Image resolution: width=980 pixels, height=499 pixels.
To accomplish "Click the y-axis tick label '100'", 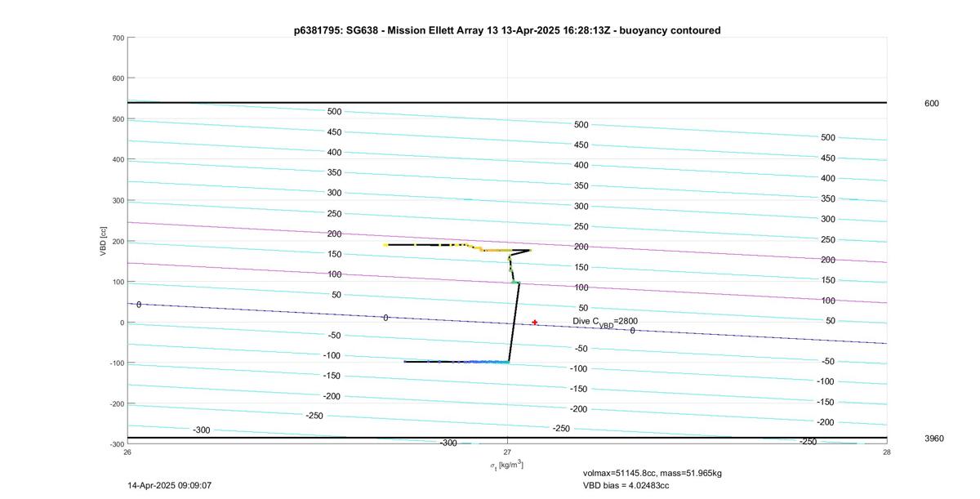I will coord(118,282).
